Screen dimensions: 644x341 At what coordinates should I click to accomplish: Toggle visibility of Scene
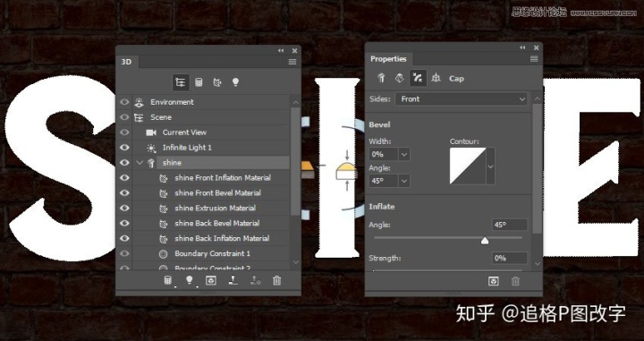pos(124,117)
